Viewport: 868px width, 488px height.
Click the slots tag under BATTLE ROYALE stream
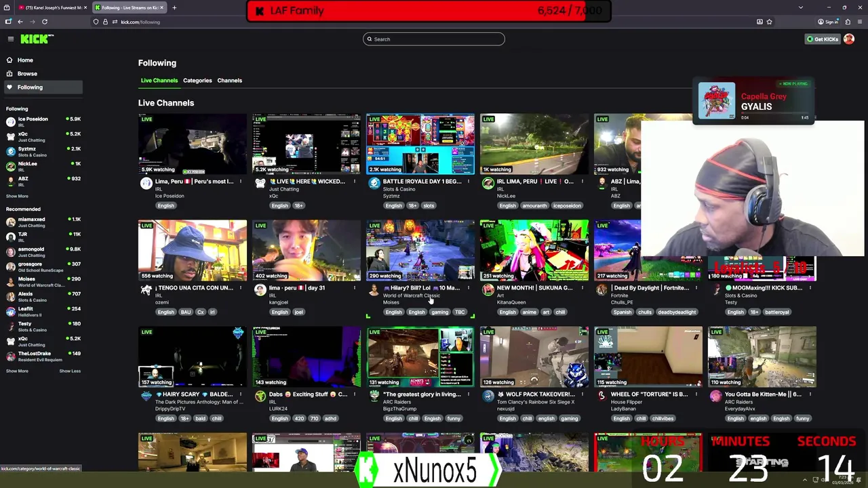(429, 206)
